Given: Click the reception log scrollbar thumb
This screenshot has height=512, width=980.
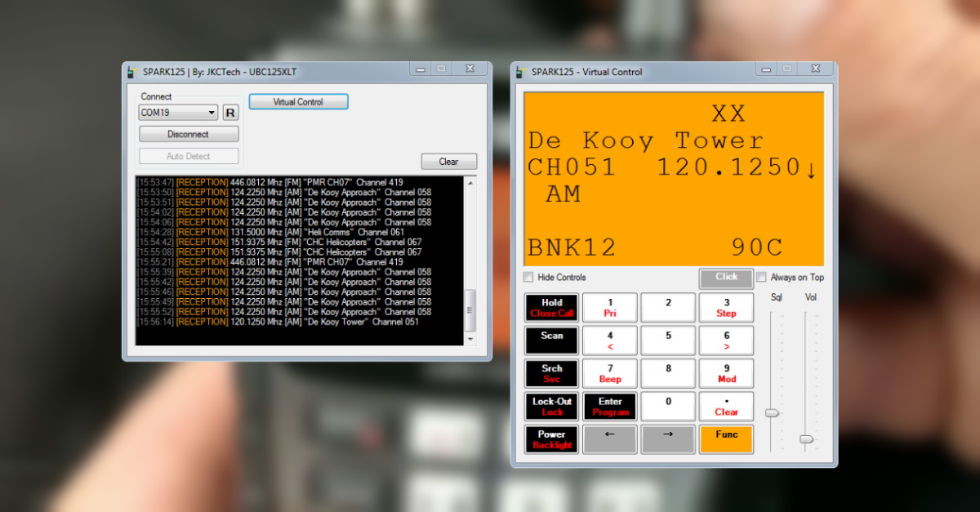Looking at the screenshot, I should 470,309.
